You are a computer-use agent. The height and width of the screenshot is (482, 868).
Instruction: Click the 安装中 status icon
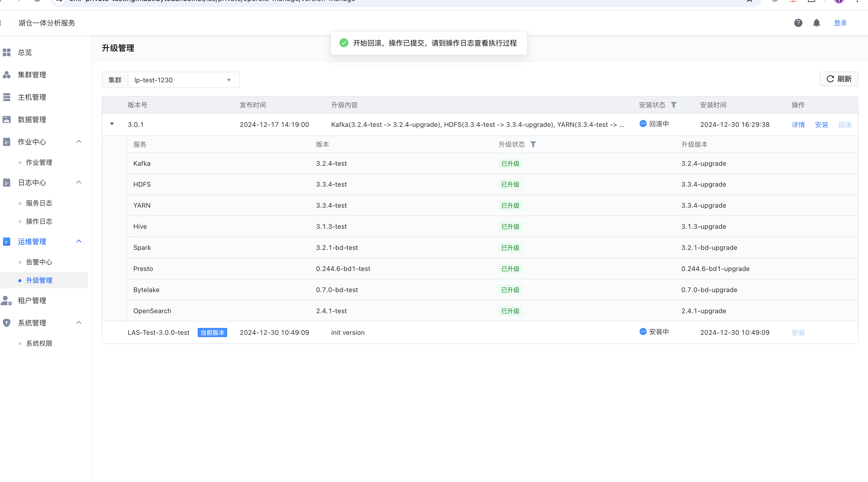[643, 332]
